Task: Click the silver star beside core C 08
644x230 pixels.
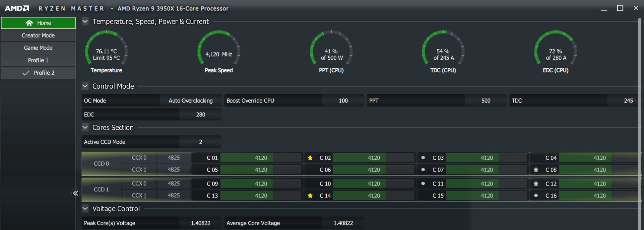Action: point(536,170)
